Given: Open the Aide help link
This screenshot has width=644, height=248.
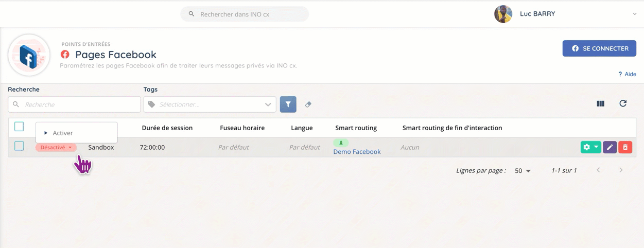Looking at the screenshot, I should [x=627, y=74].
